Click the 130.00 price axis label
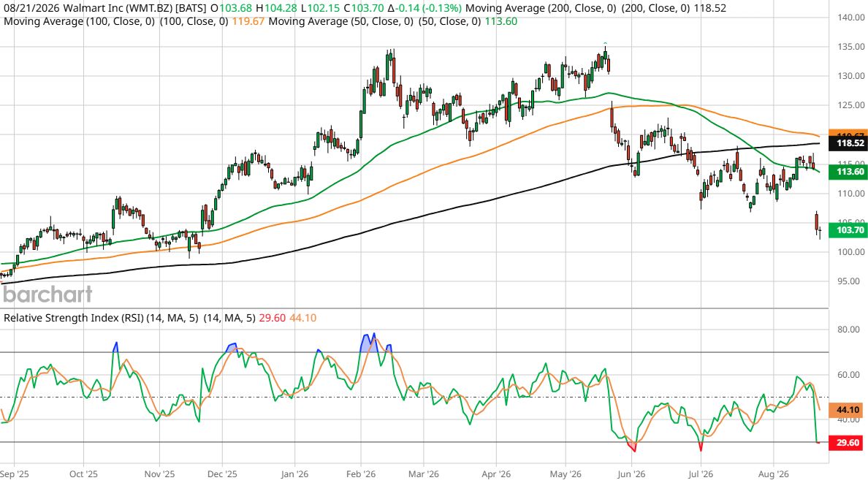 tap(851, 76)
